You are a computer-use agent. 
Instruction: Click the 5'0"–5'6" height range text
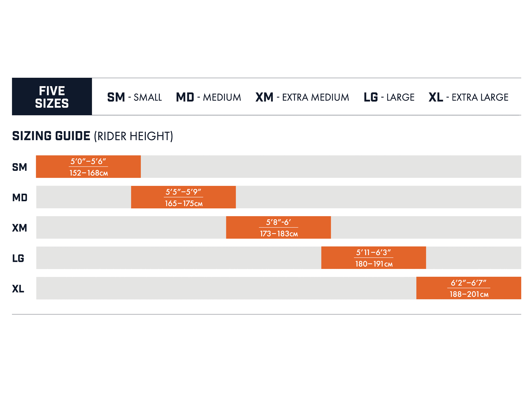pyautogui.click(x=88, y=161)
